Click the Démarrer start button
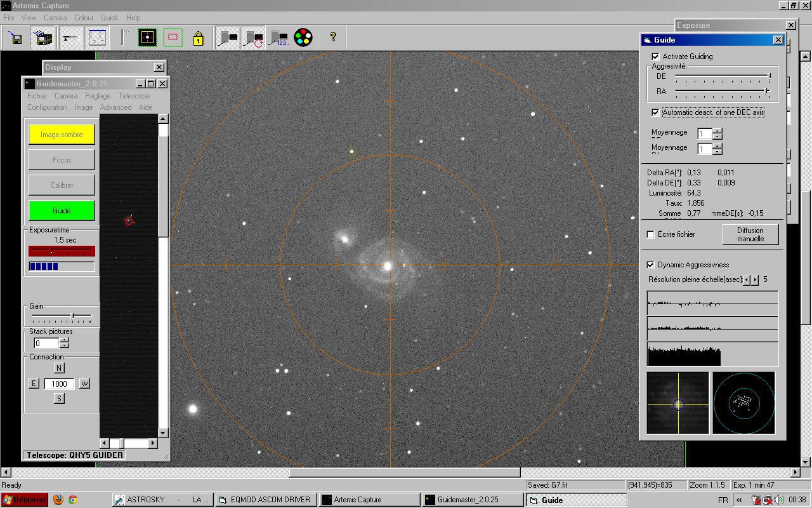The width and height of the screenshot is (812, 508). pyautogui.click(x=24, y=500)
